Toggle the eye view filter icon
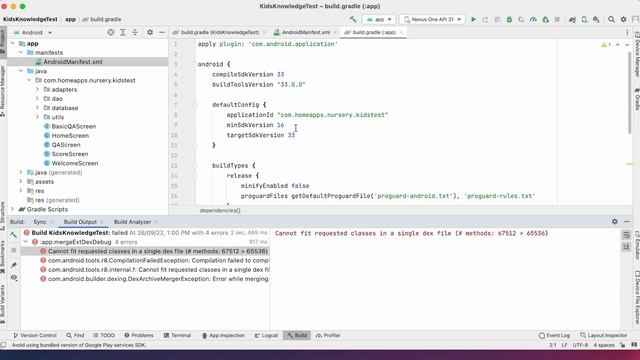640x360 pixels. 13,278
